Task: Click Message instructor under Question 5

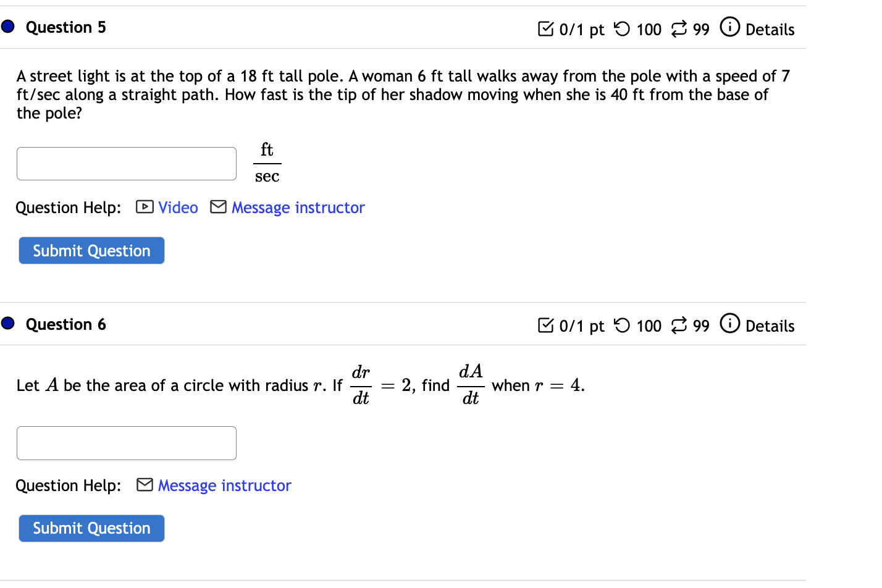Action: click(x=298, y=207)
